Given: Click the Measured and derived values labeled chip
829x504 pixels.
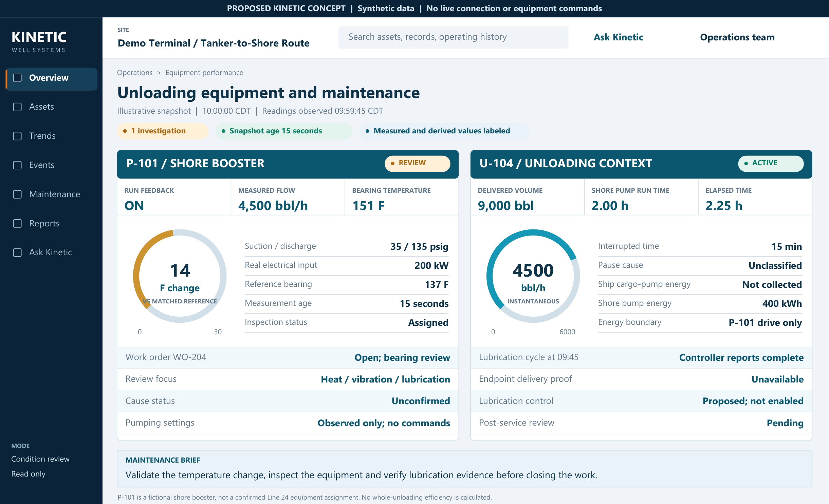Looking at the screenshot, I should tap(444, 131).
